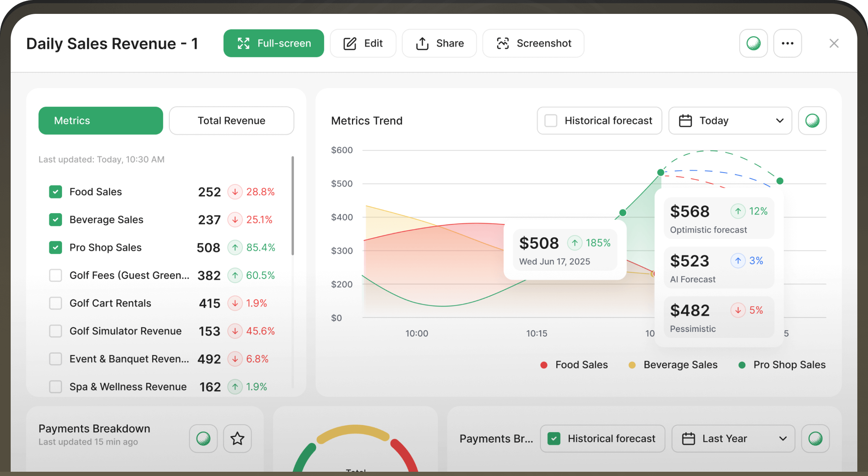The height and width of the screenshot is (476, 868).
Task: Check Historical forecast in Metrics Trend
Action: (551, 121)
